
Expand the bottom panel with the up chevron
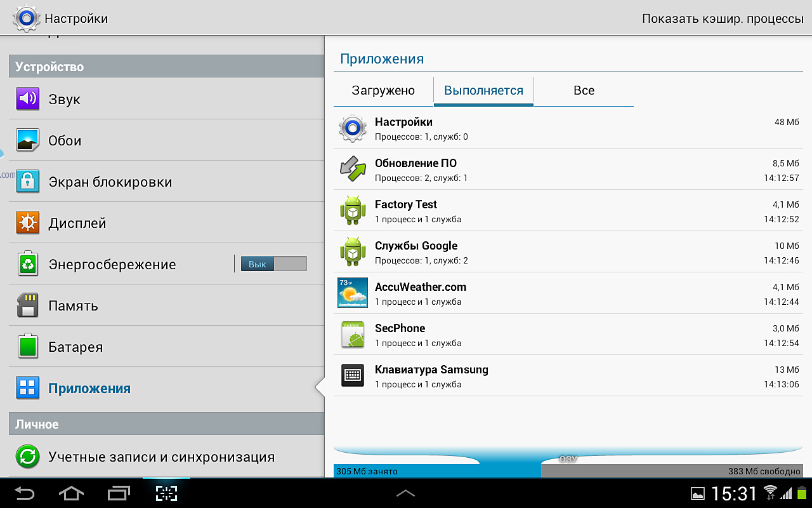[x=405, y=493]
